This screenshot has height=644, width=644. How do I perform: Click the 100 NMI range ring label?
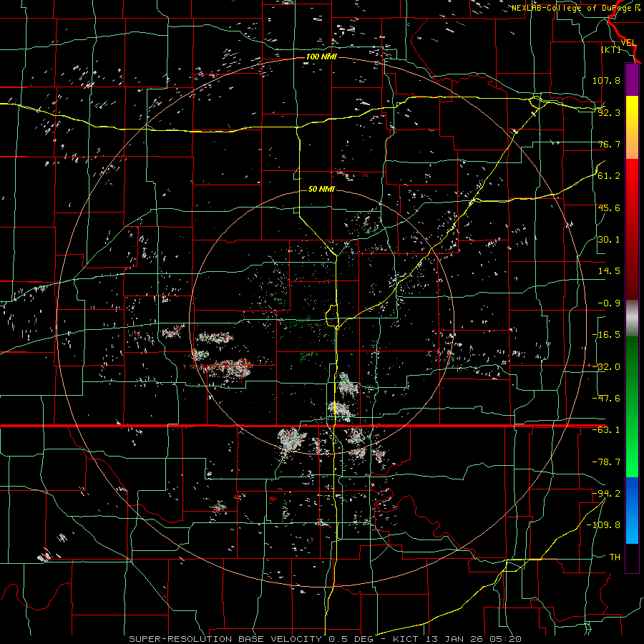tap(321, 57)
